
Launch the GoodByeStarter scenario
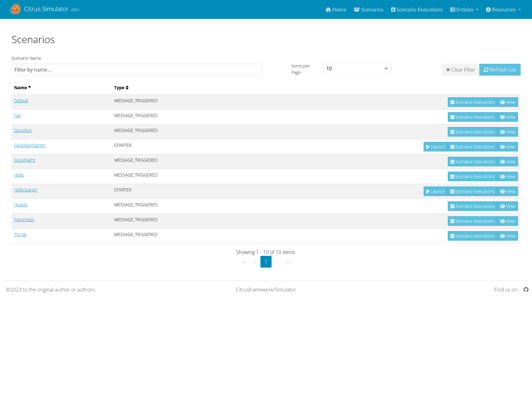pos(435,147)
